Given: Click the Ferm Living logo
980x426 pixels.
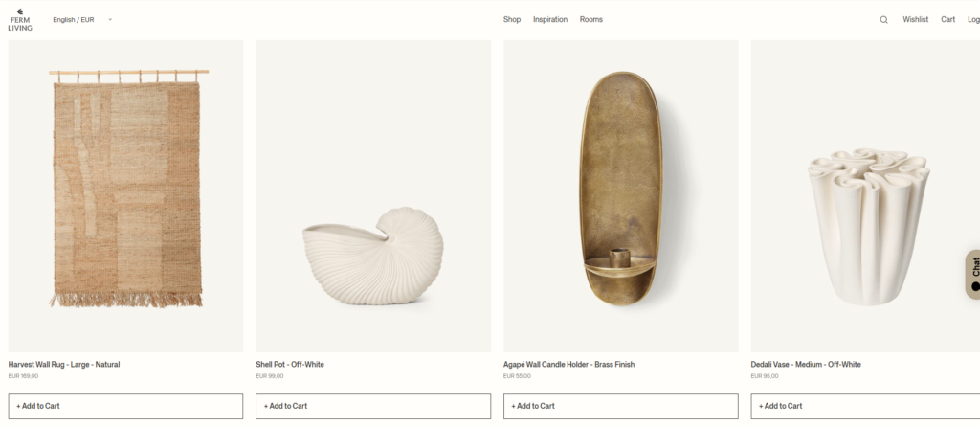Looking at the screenshot, I should click(x=20, y=20).
